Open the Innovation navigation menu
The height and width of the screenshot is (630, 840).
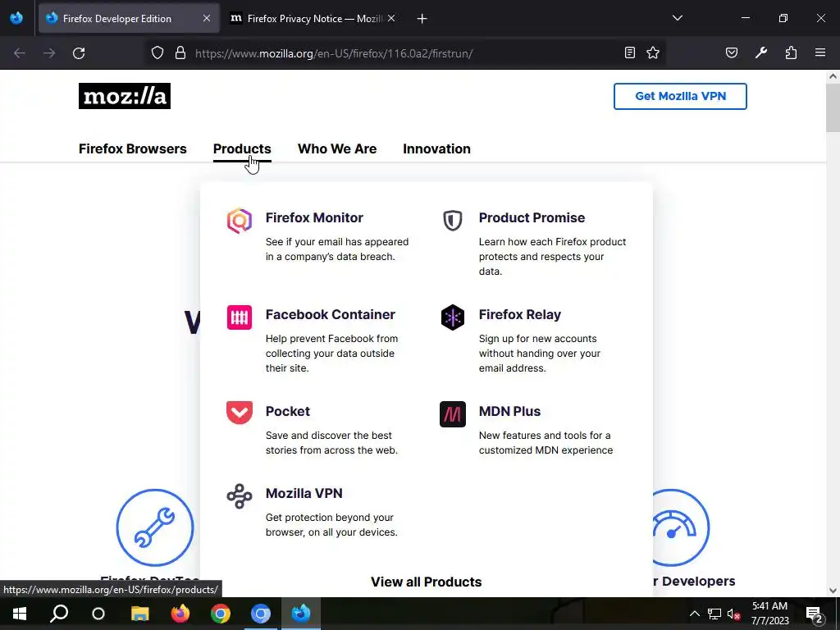tap(436, 149)
